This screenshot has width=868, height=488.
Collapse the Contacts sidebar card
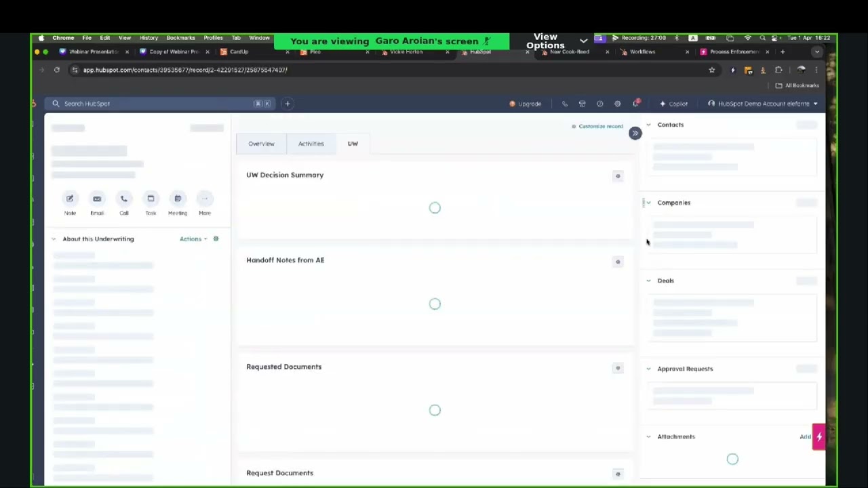[x=649, y=125]
